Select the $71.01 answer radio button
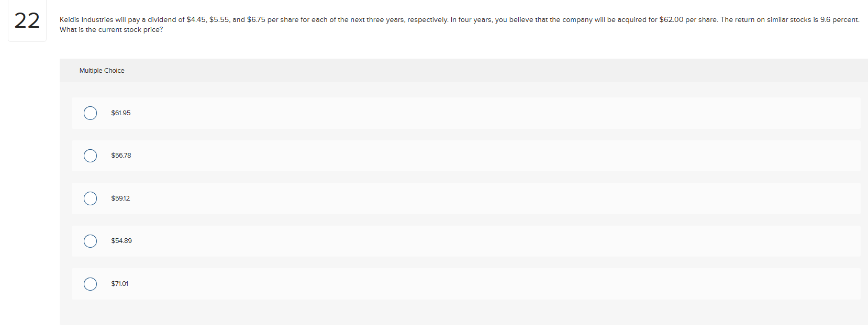 click(x=90, y=284)
